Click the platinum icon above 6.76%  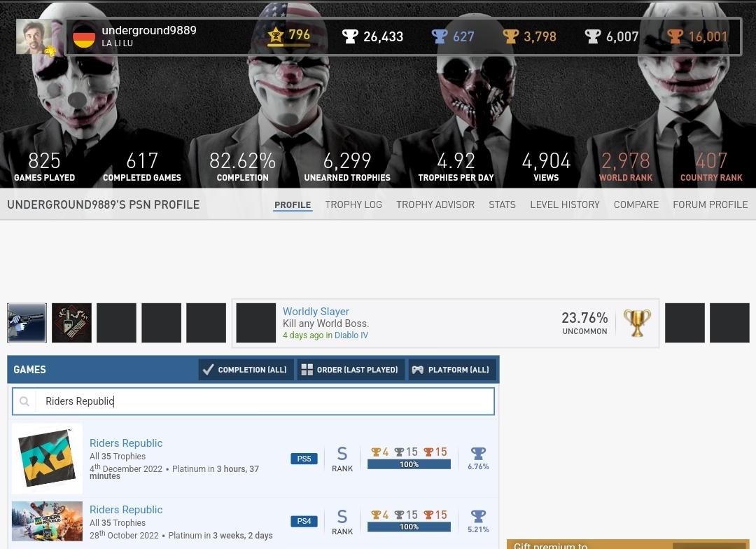click(478, 454)
